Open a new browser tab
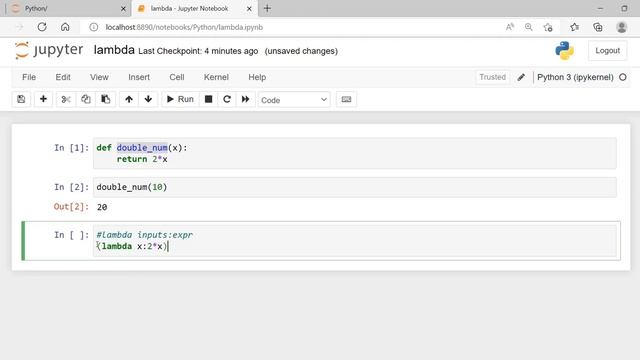640x360 pixels. pyautogui.click(x=267, y=8)
